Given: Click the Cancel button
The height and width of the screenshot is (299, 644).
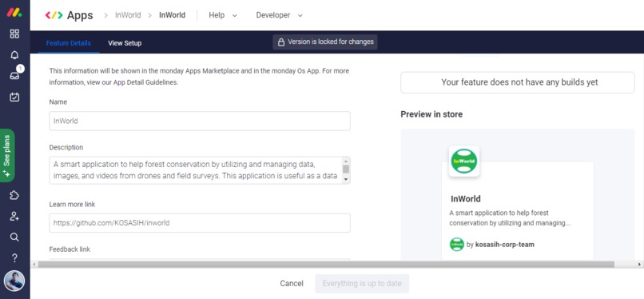Looking at the screenshot, I should click(292, 283).
